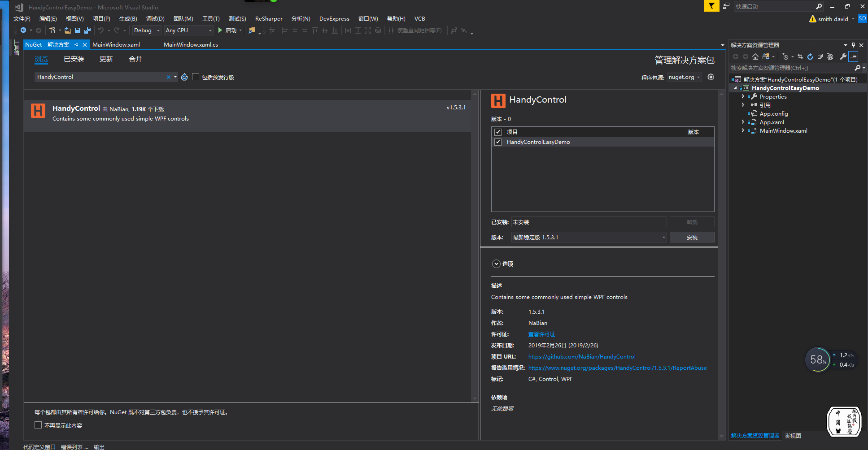Start debugging with the 启动 button
Screen dimensions: 868x450
click(x=230, y=30)
